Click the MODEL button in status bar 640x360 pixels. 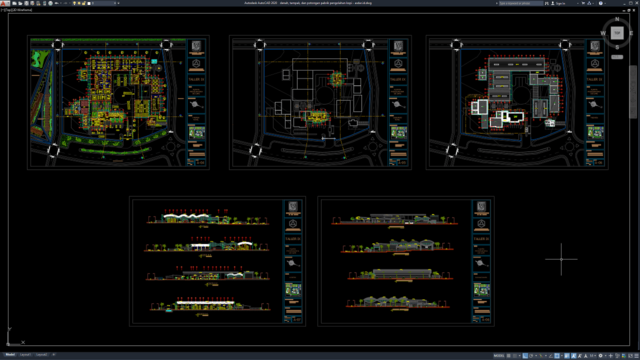(499, 356)
